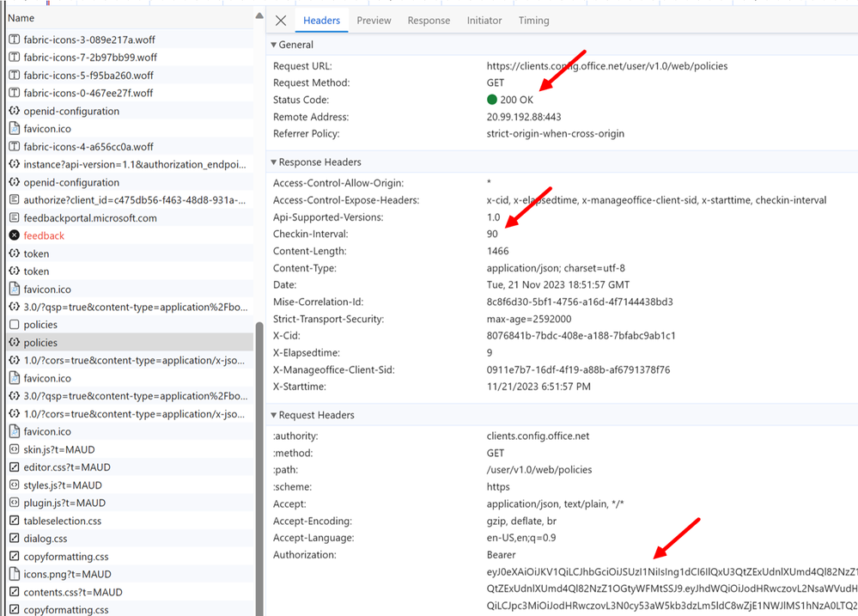Click the fetch icon beside the highlighted policies request
This screenshot has height=616, width=858.
(x=14, y=343)
